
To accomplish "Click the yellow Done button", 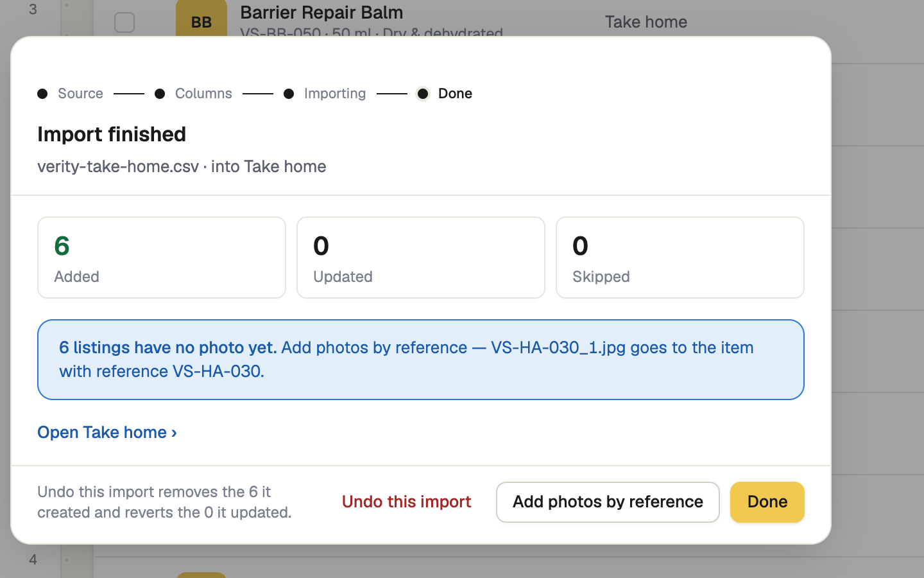I will point(767,502).
